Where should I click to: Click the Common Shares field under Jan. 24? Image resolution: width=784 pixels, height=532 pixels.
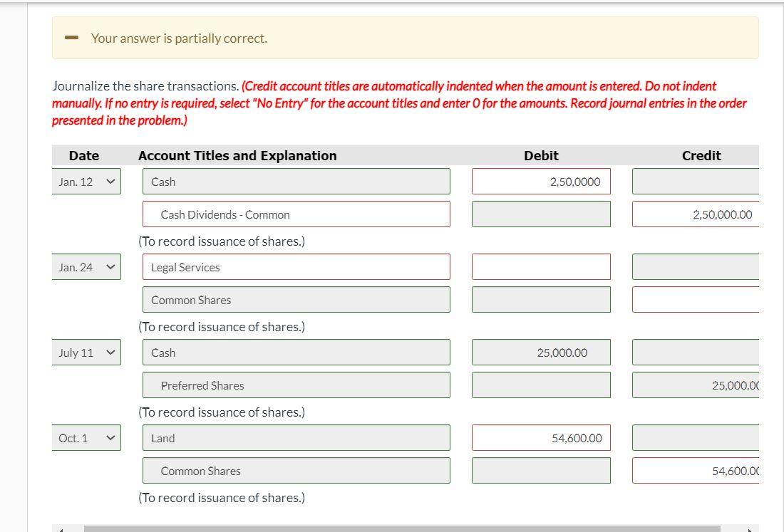296,299
